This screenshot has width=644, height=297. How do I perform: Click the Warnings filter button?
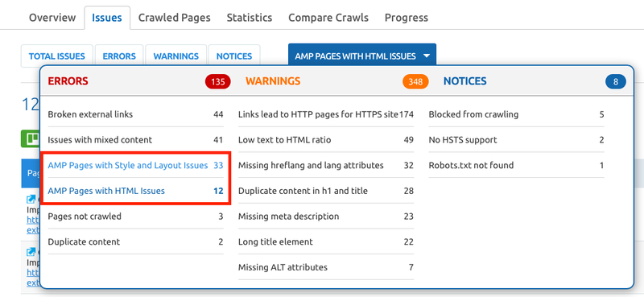click(175, 56)
